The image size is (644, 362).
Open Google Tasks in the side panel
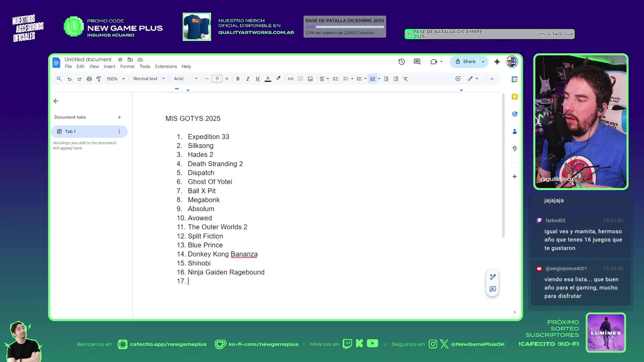pyautogui.click(x=514, y=114)
